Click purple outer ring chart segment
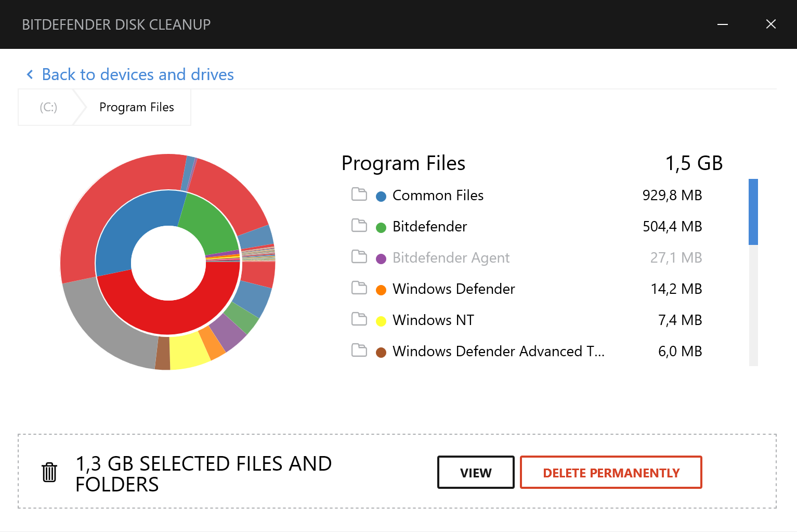The width and height of the screenshot is (797, 532). tap(229, 333)
